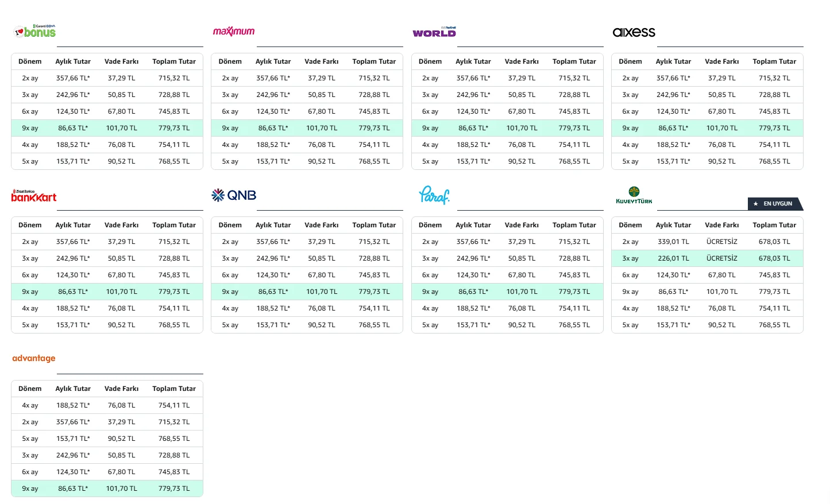Viewport: 830px width, 504px height.
Task: Click Aylık Tutar header in World table
Action: [473, 61]
